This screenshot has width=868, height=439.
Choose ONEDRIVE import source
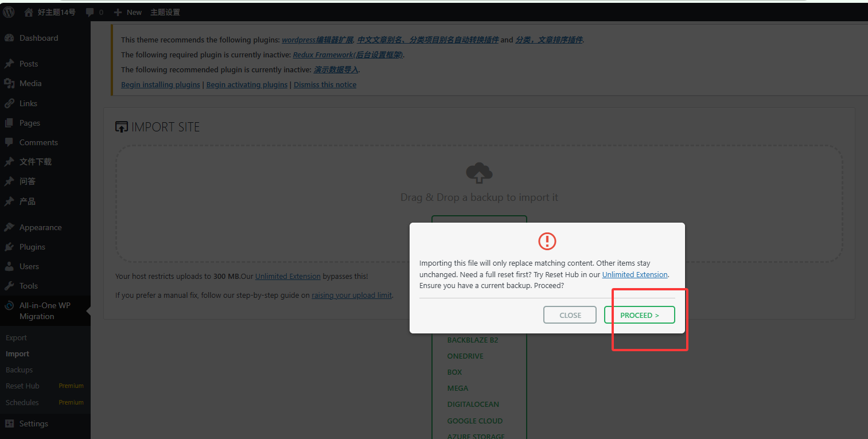(x=465, y=356)
